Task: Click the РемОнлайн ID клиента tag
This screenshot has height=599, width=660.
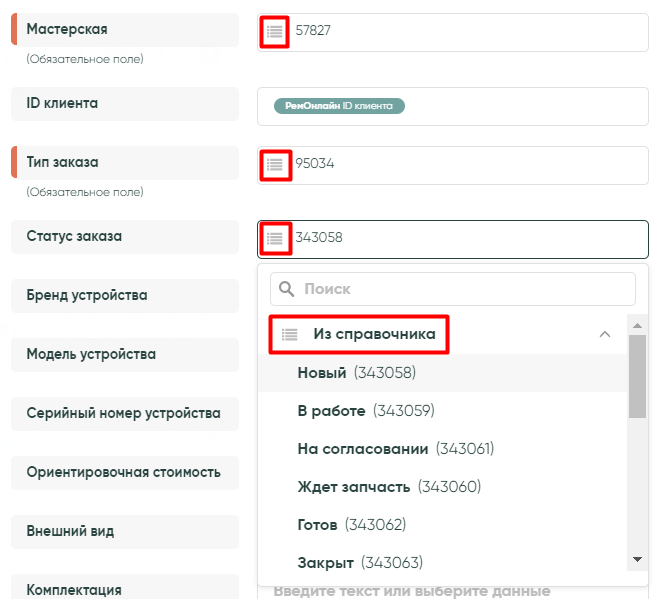Action: tap(339, 106)
